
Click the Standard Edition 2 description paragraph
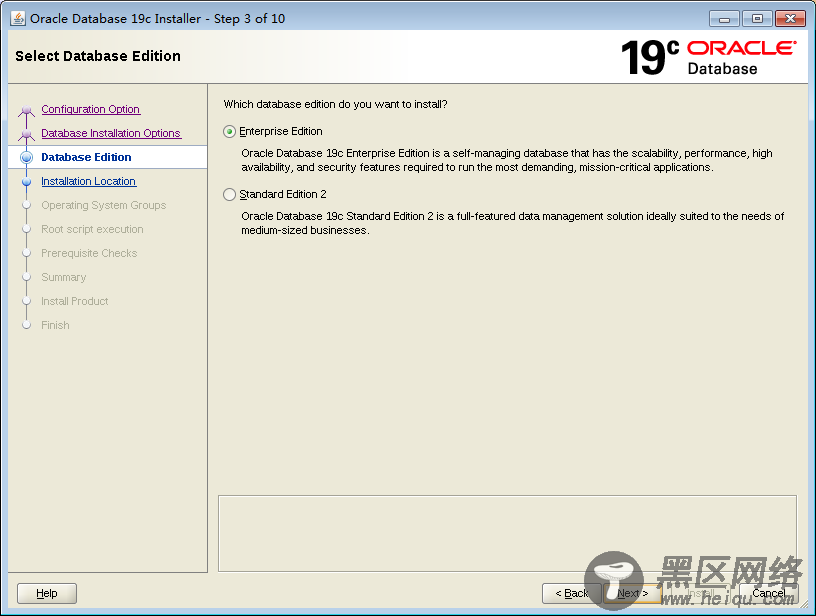[512, 223]
